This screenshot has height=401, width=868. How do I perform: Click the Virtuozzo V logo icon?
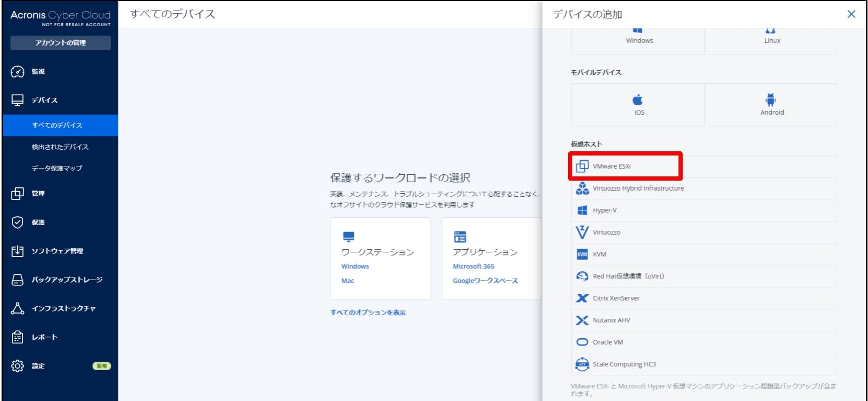[x=582, y=232]
